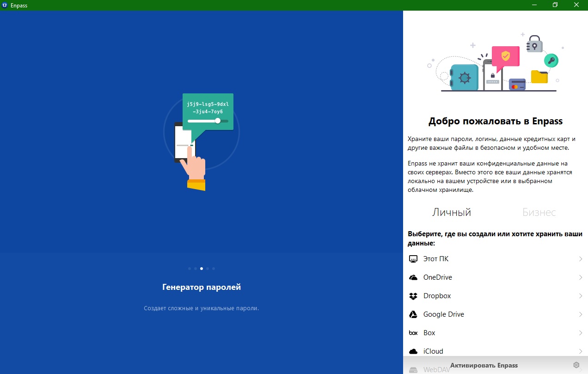Click the Google Drive triangle icon
588x374 pixels.
[x=413, y=314]
